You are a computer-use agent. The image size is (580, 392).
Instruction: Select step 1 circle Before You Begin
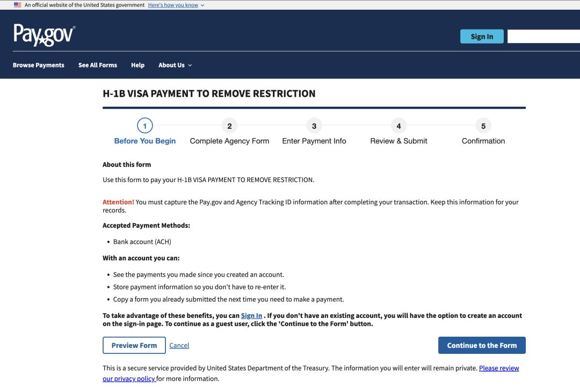coord(145,126)
